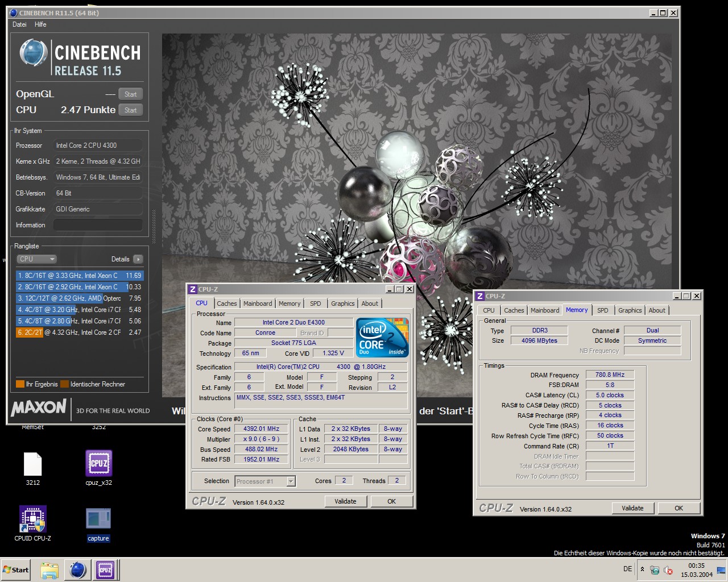Open the cpuz_x32 desktop icon
The width and height of the screenshot is (728, 582).
(98, 469)
